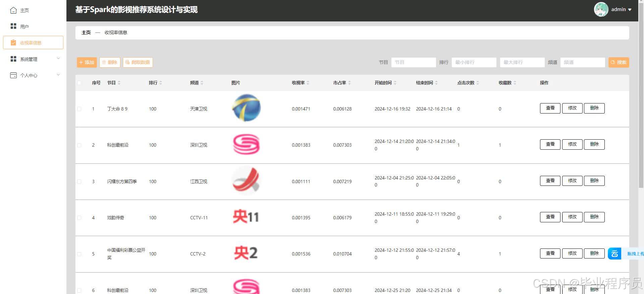Open 央2 logo image in row 5
Image resolution: width=644 pixels, height=294 pixels.
tap(246, 253)
